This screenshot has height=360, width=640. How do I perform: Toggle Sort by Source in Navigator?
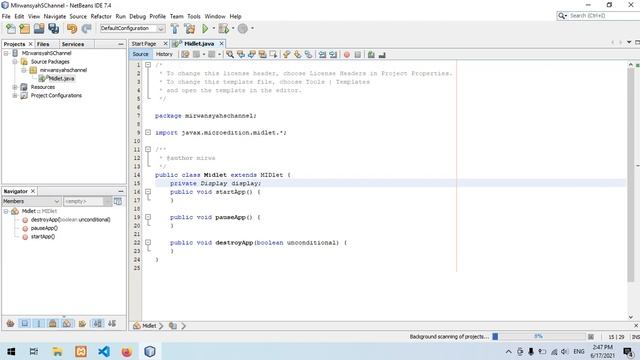112,324
